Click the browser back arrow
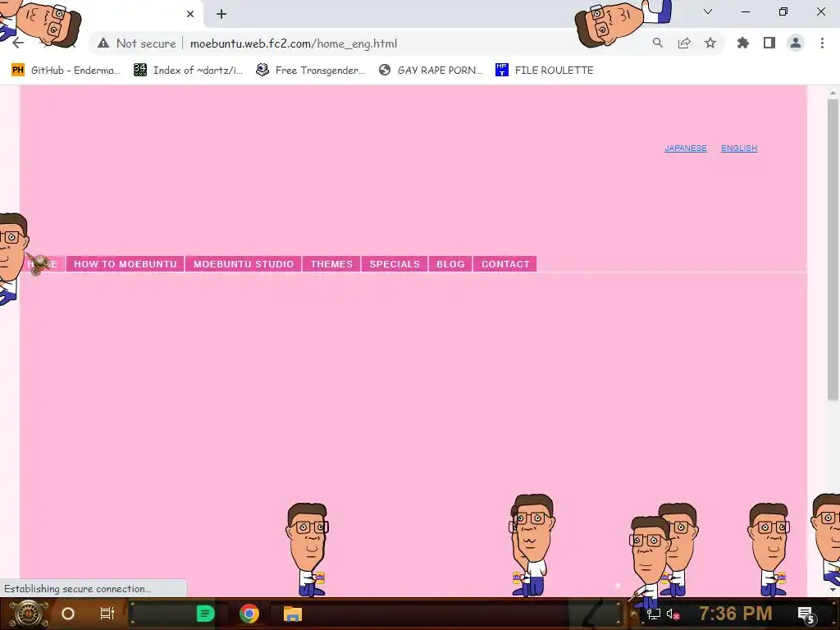The height and width of the screenshot is (630, 840). (18, 43)
